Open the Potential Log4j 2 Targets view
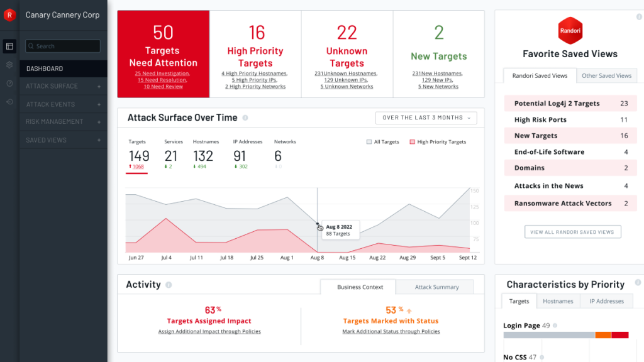This screenshot has width=644, height=362. pos(557,104)
